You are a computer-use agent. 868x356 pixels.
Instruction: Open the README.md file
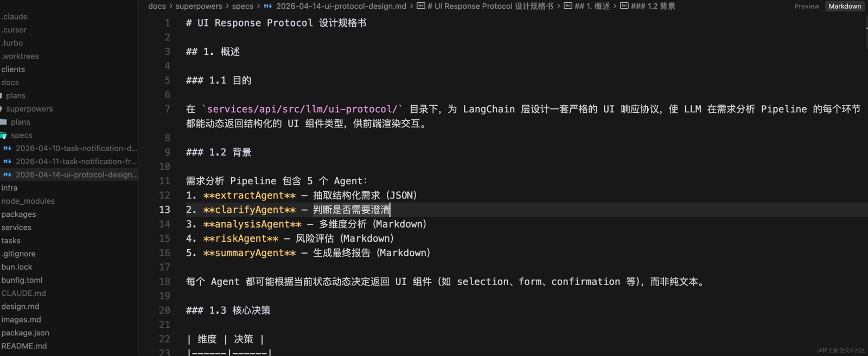tap(24, 346)
